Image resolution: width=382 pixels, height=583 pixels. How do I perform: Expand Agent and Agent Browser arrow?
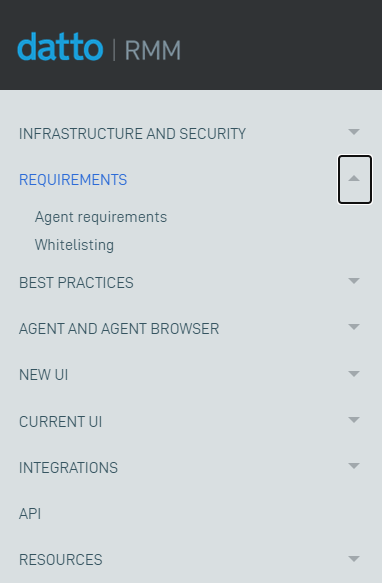pyautogui.click(x=354, y=327)
